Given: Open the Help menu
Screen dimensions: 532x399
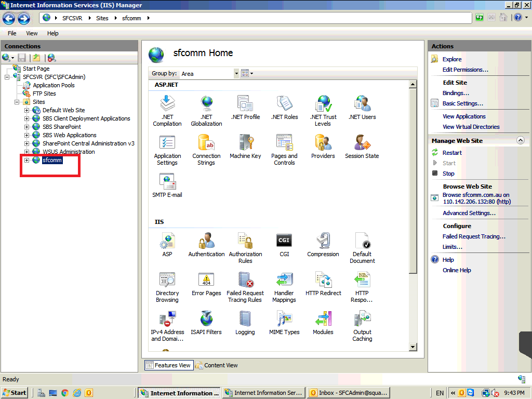Looking at the screenshot, I should click(x=52, y=33).
